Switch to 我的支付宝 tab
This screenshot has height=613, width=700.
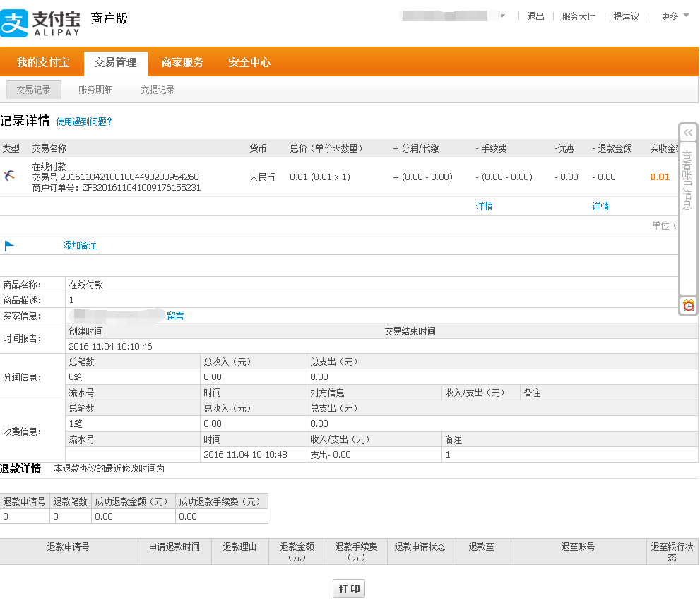[x=43, y=63]
